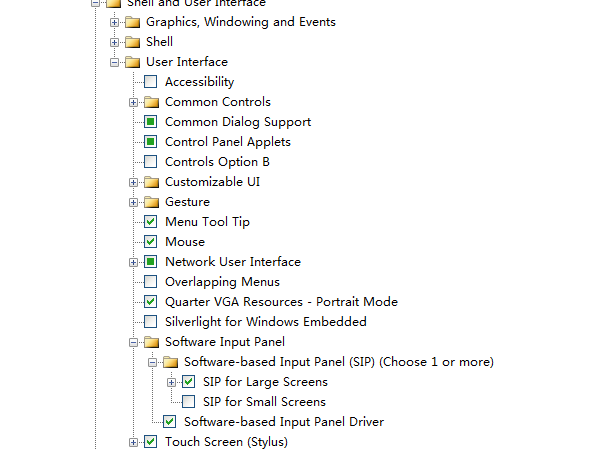Select Quarter VGA Resources - Portrait Mode label
Screen dimensions: 600x450
281,302
